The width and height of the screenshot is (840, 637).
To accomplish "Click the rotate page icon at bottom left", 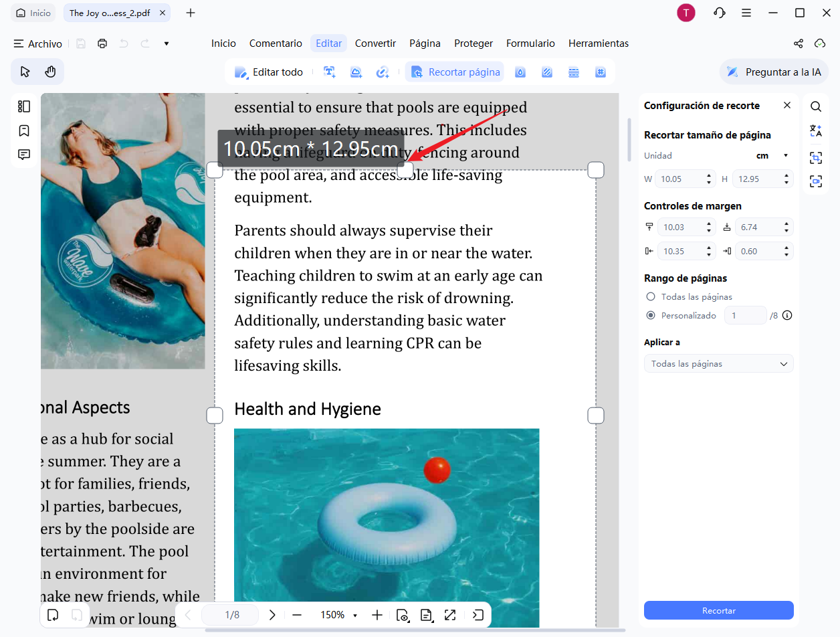I will 53,615.
